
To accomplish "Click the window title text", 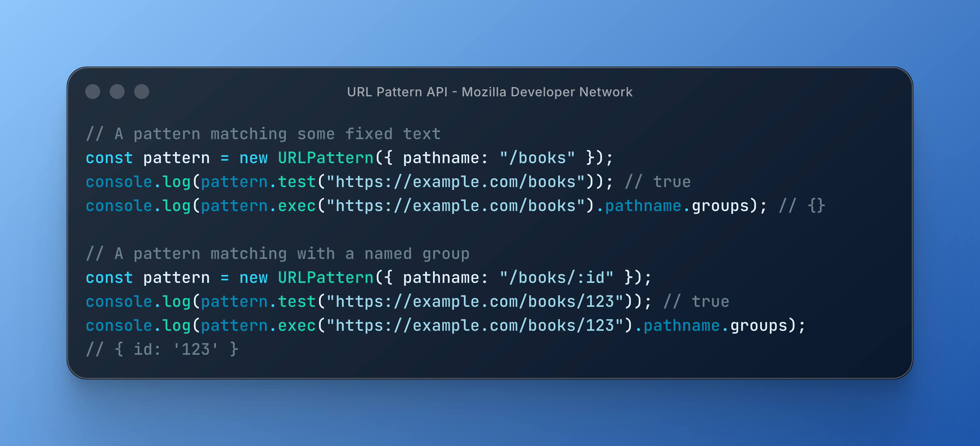I will point(490,92).
